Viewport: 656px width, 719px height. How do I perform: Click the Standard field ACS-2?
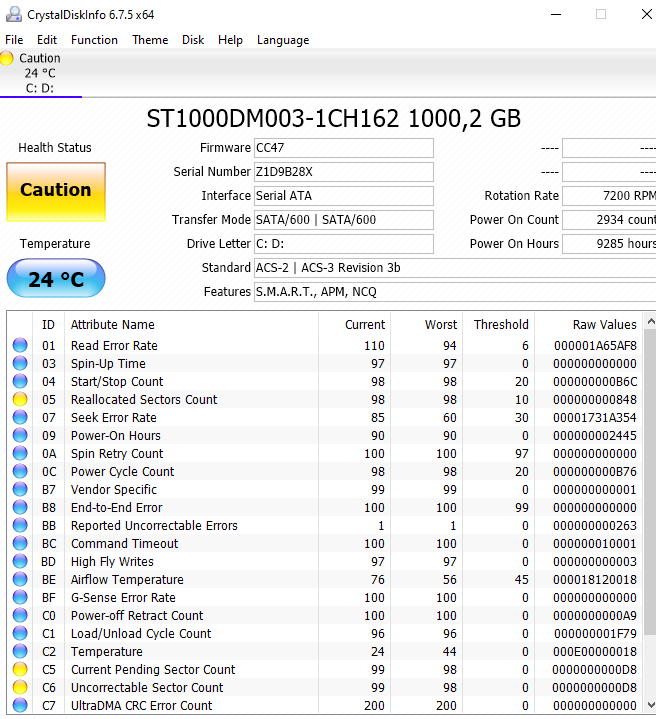455,268
